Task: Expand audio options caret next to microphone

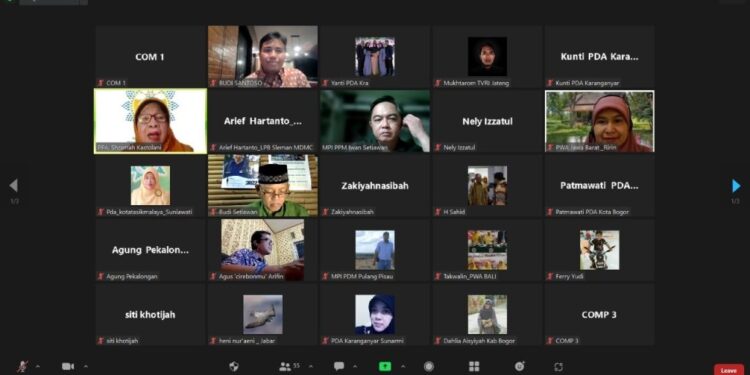Action: pyautogui.click(x=38, y=366)
